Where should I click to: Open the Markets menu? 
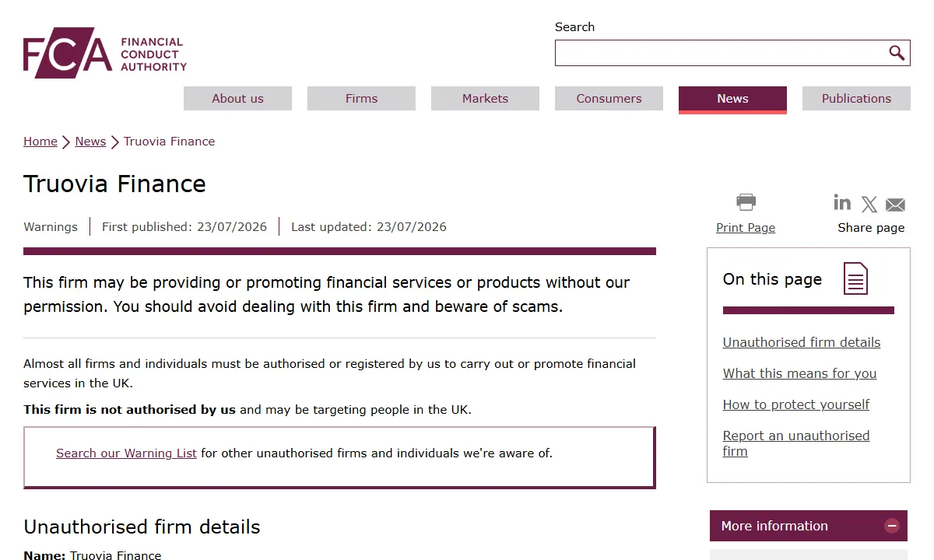click(485, 98)
